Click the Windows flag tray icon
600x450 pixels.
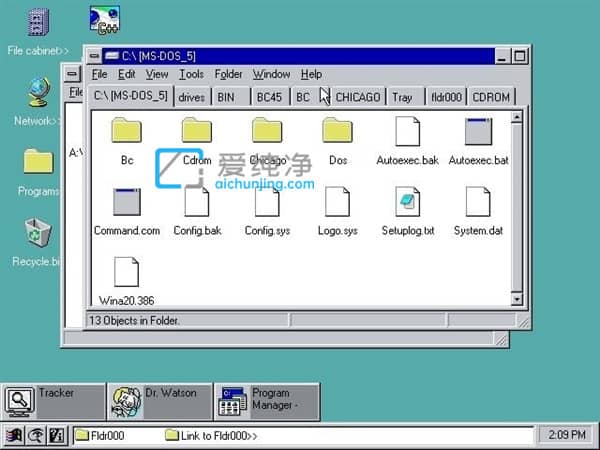pos(15,435)
